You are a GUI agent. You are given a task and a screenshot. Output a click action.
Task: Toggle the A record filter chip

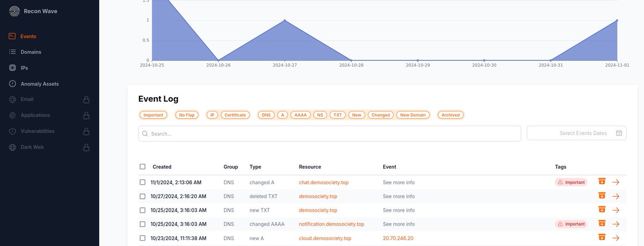[282, 115]
